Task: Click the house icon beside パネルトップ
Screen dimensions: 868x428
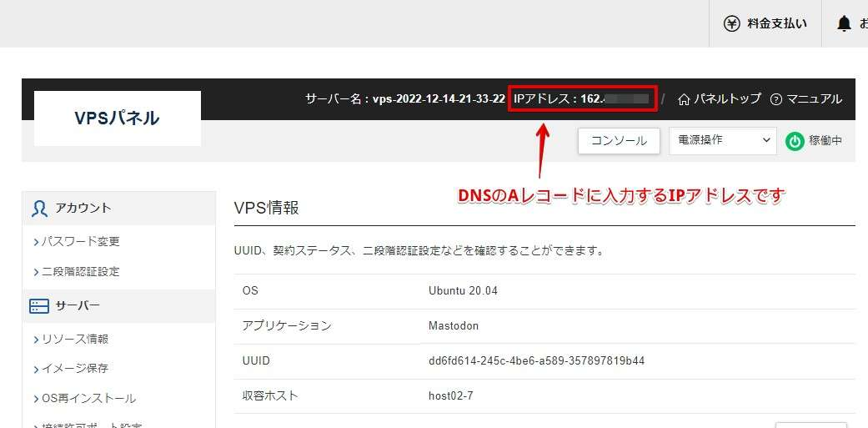Action: pyautogui.click(x=685, y=99)
